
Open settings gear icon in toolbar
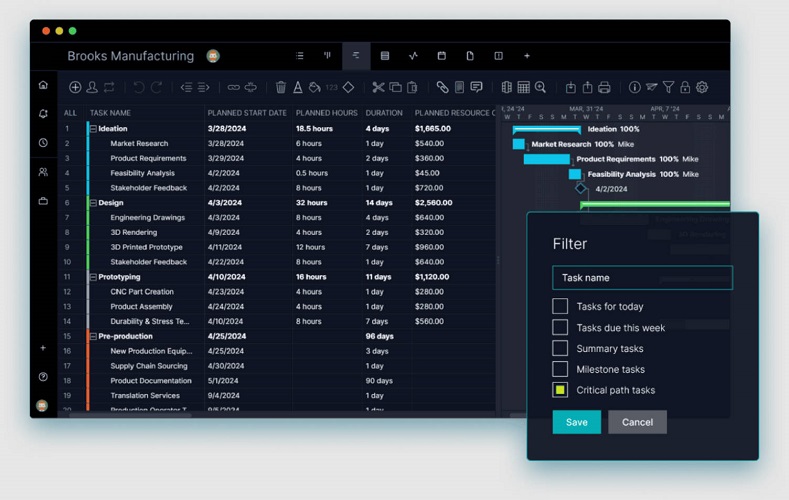pos(702,88)
